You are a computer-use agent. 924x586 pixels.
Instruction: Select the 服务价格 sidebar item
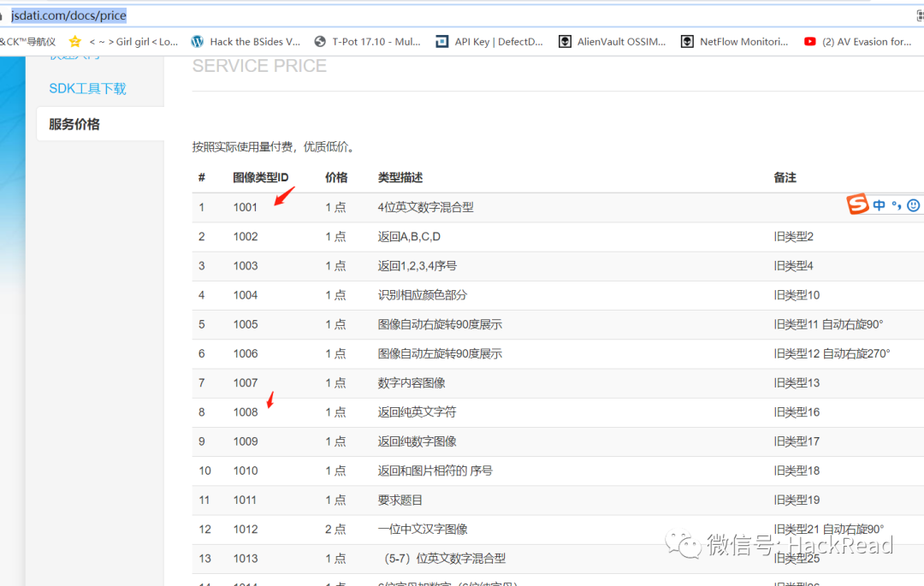(74, 124)
